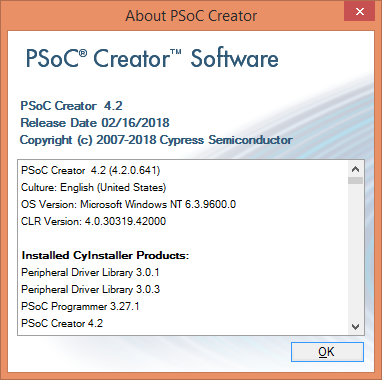This screenshot has height=380, width=382.
Task: Select 'Peripheral Driver Library 3.0.1' entry
Action: click(90, 272)
